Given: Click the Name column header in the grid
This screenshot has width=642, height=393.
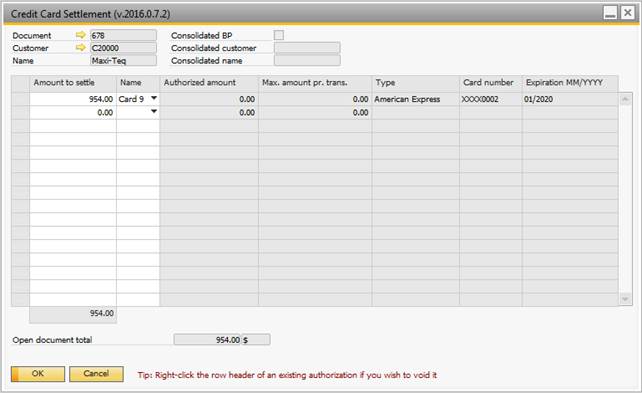Looking at the screenshot, I should coord(138,83).
